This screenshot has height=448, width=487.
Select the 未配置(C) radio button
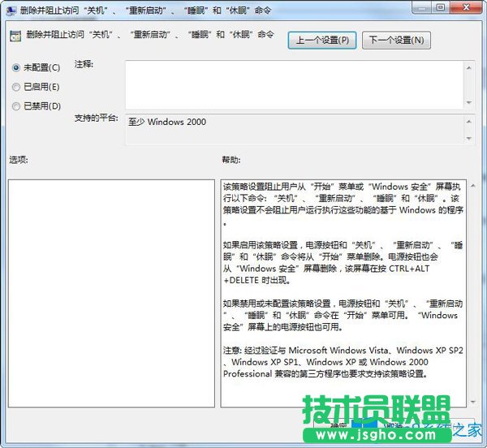16,67
